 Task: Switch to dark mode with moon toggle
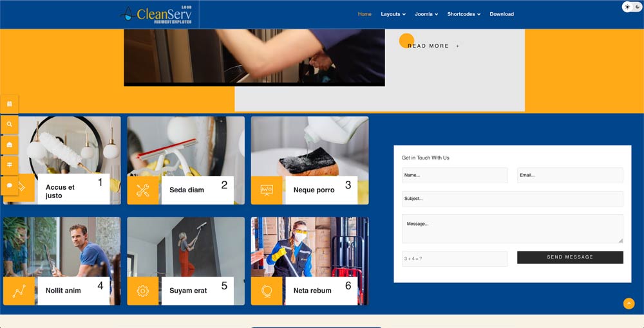637,7
